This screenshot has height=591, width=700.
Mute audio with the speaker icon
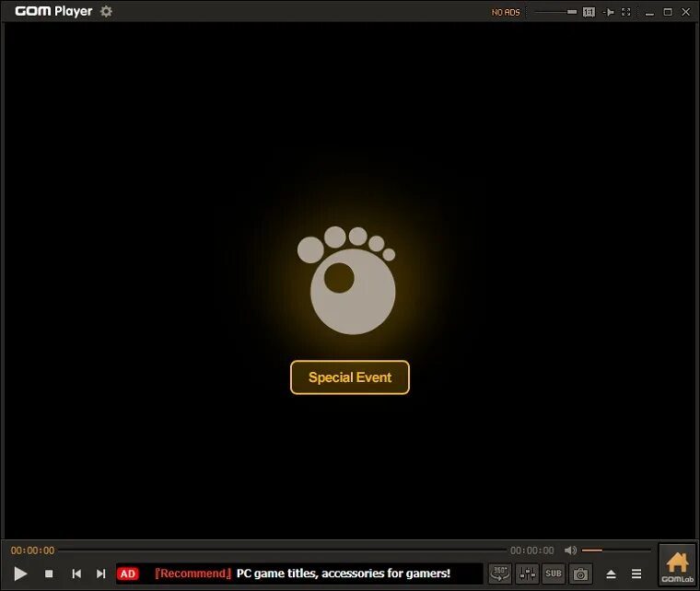click(570, 550)
